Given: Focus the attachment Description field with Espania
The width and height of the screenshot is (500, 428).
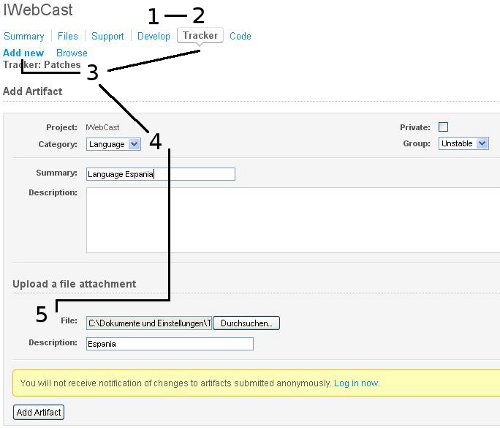Looking at the screenshot, I should (x=170, y=344).
